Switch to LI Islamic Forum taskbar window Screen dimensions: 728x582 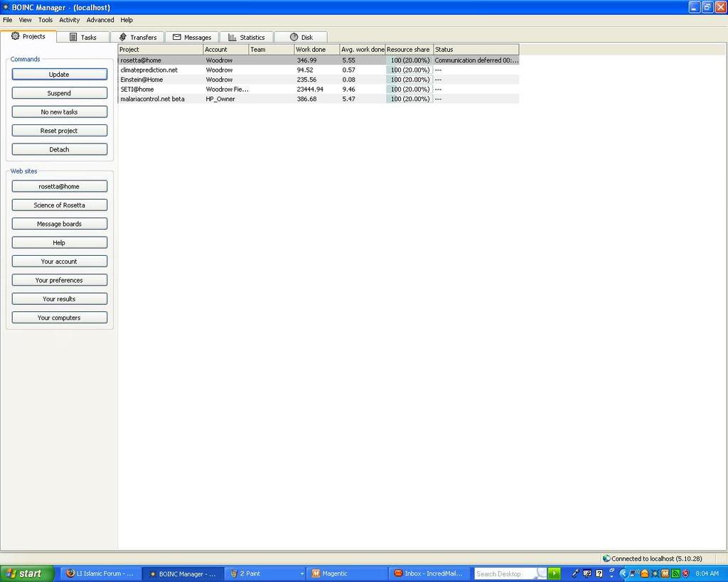(x=100, y=573)
